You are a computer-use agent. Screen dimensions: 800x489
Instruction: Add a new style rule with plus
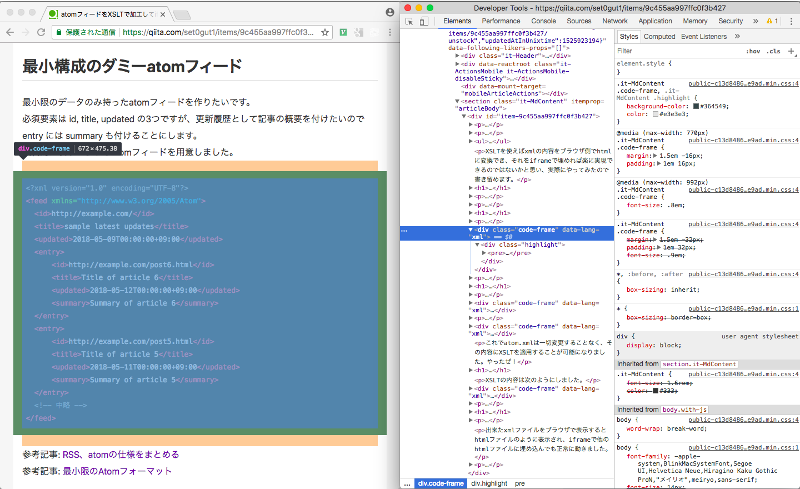[x=791, y=51]
